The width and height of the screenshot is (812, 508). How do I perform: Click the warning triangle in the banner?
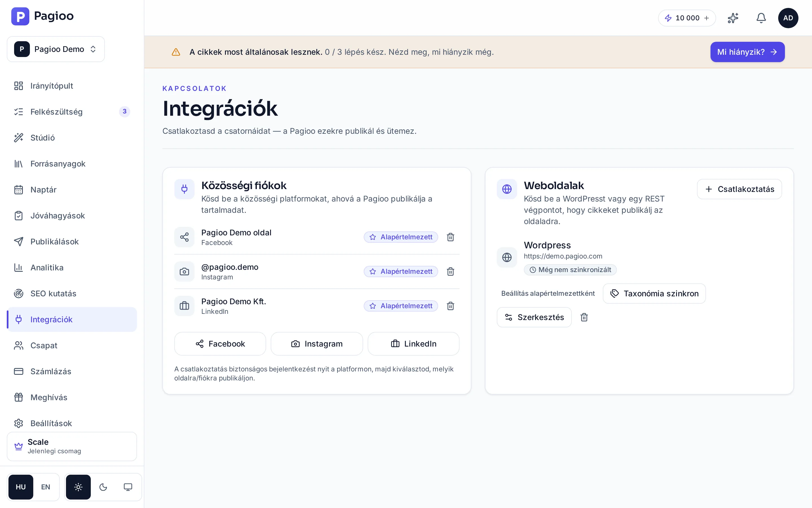point(176,52)
